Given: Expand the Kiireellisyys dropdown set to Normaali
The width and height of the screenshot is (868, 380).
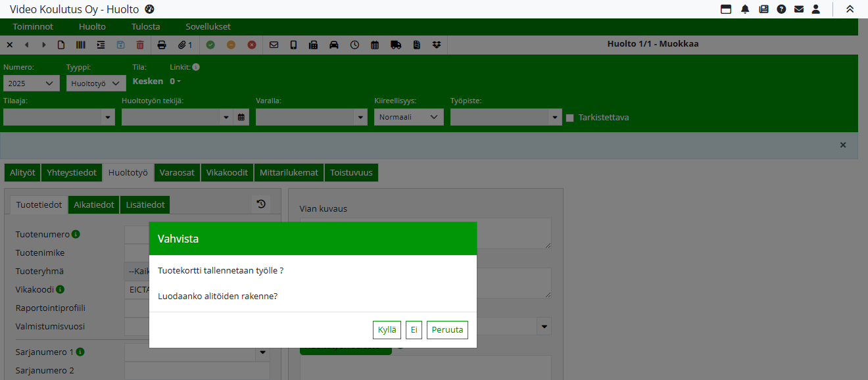Looking at the screenshot, I should (408, 117).
